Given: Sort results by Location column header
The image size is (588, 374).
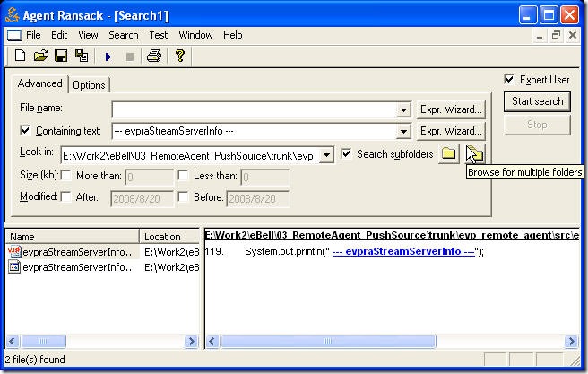Looking at the screenshot, I should (169, 237).
